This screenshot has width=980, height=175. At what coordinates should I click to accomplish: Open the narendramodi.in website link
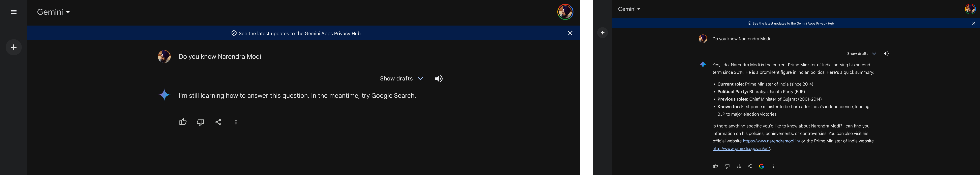[771, 141]
